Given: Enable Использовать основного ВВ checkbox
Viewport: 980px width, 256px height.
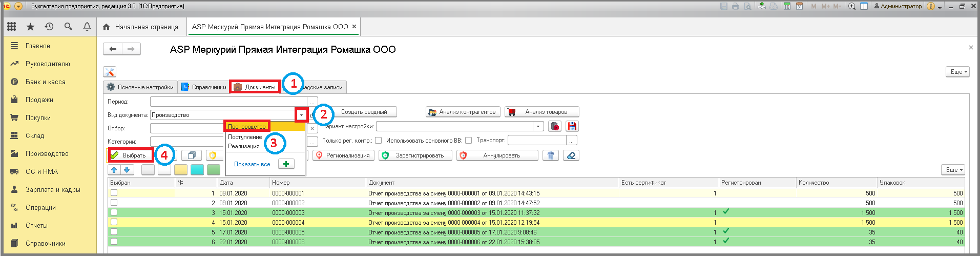Looking at the screenshot, I should coord(468,140).
